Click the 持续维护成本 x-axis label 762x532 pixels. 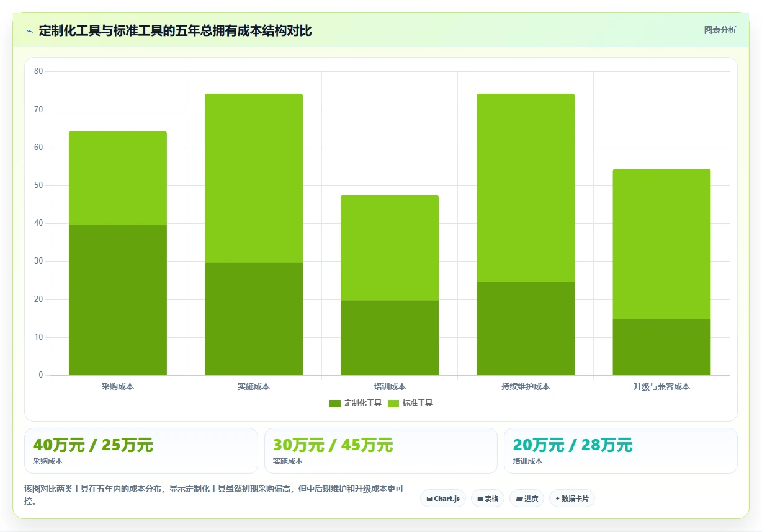coord(526,386)
